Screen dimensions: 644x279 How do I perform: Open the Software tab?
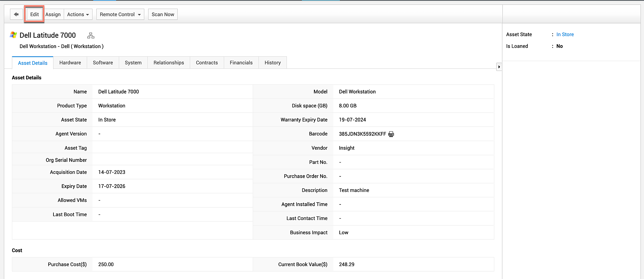pyautogui.click(x=103, y=63)
